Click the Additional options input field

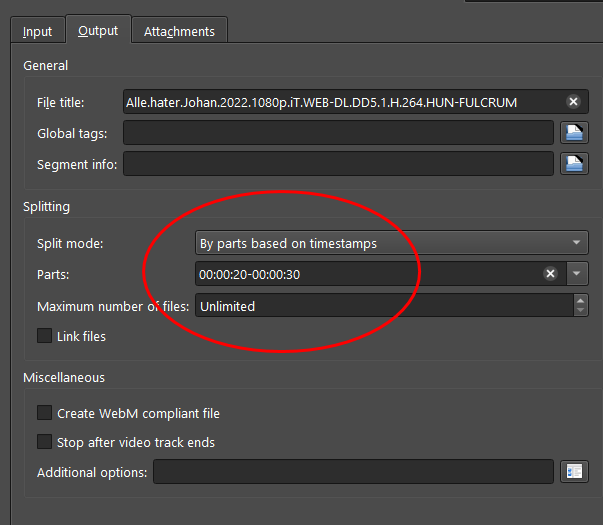coord(353,471)
